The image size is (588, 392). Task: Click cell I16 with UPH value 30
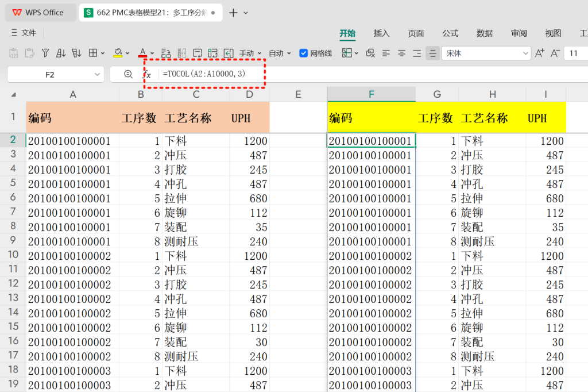[x=546, y=341]
